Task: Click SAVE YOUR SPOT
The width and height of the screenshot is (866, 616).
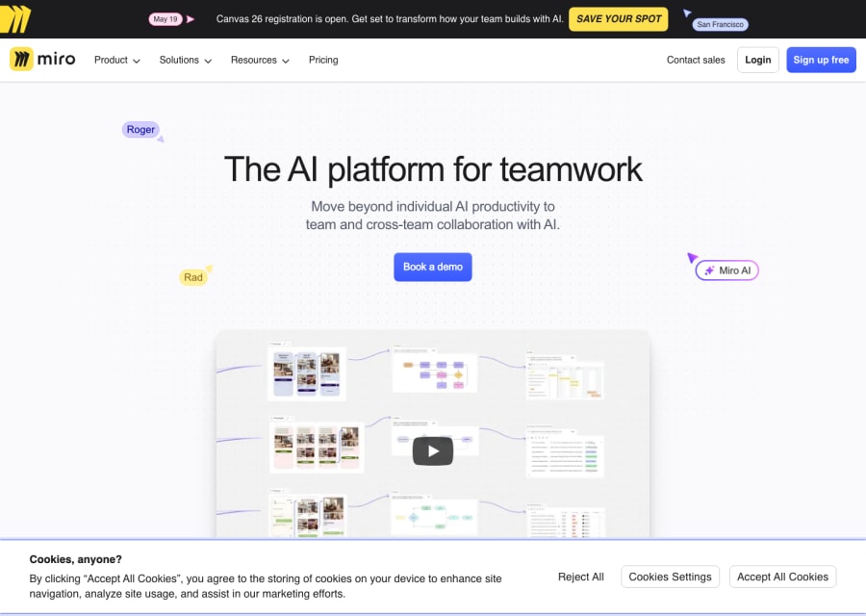Action: pos(618,18)
